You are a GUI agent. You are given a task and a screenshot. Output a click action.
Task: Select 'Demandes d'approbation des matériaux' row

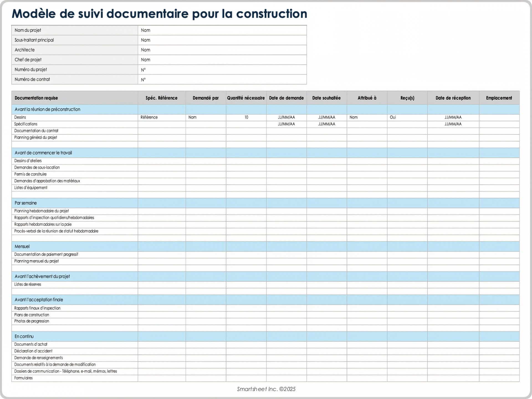(265, 181)
